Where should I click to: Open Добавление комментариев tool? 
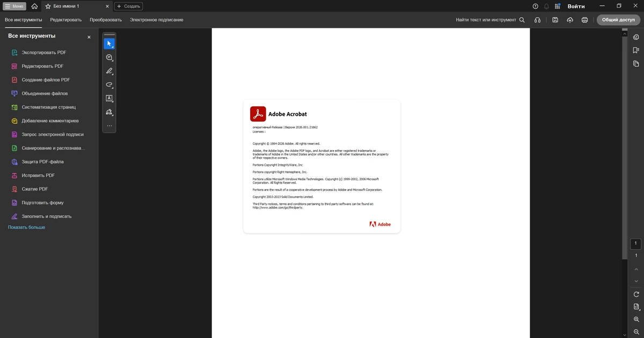click(49, 121)
